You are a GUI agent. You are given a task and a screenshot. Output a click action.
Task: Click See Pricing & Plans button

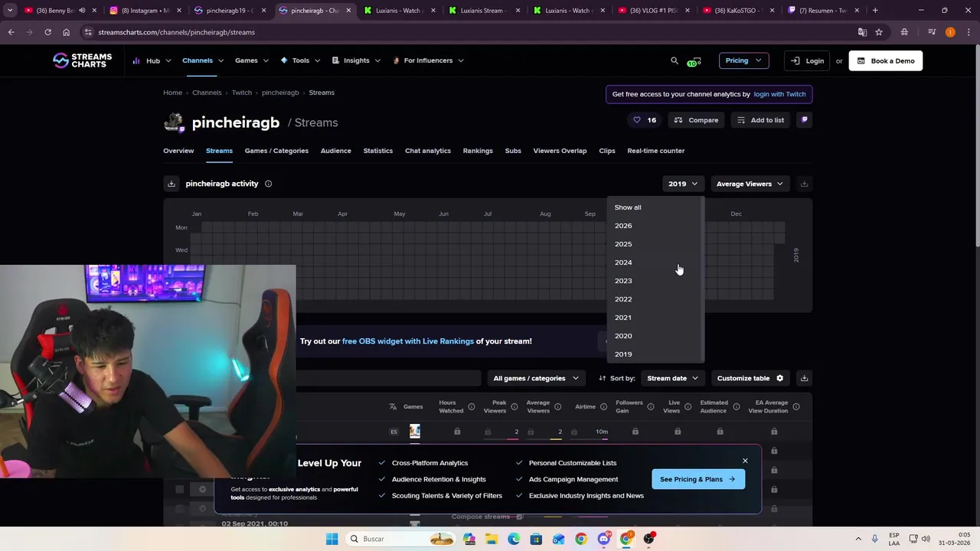click(x=697, y=479)
